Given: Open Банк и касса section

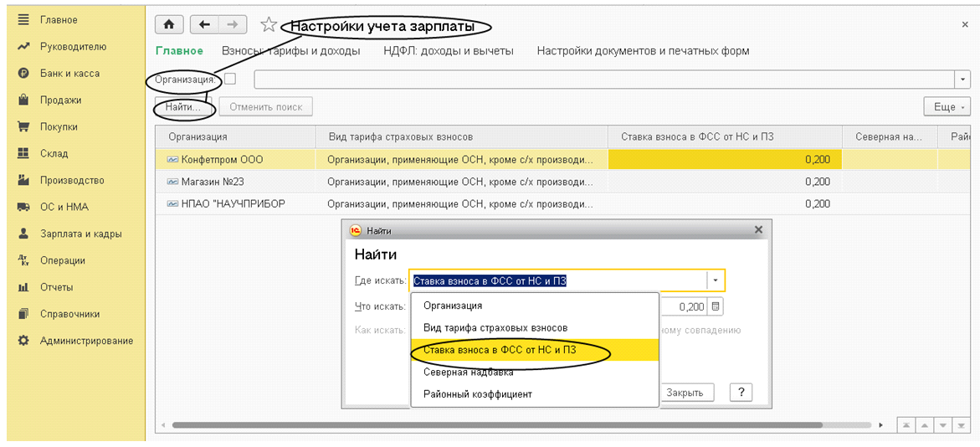Looking at the screenshot, I should 69,74.
